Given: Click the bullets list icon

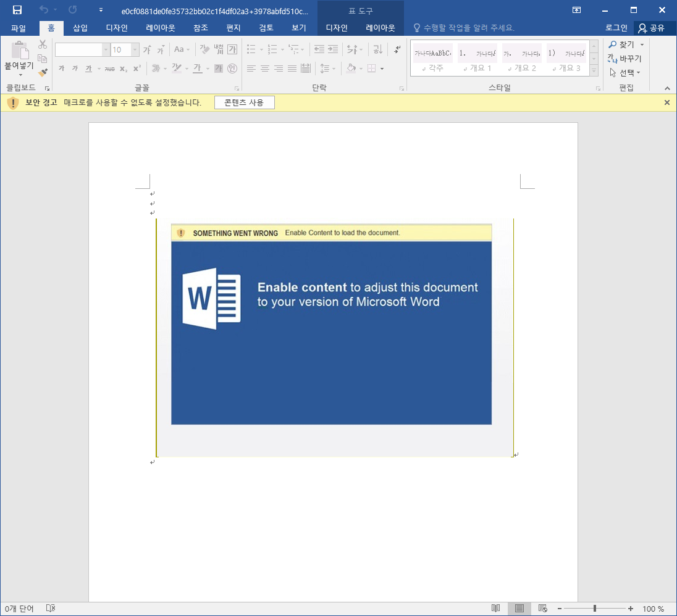Looking at the screenshot, I should click(251, 49).
